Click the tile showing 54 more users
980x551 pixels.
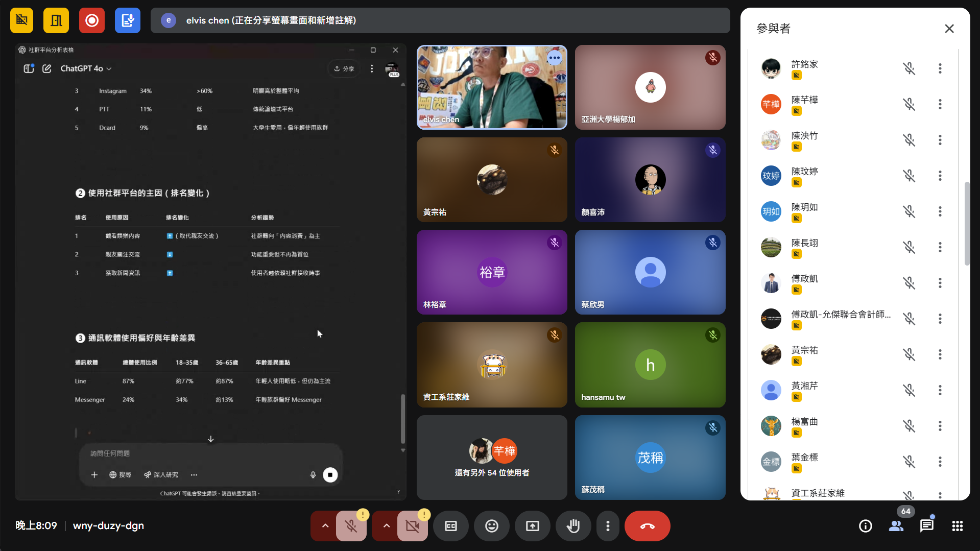click(491, 458)
